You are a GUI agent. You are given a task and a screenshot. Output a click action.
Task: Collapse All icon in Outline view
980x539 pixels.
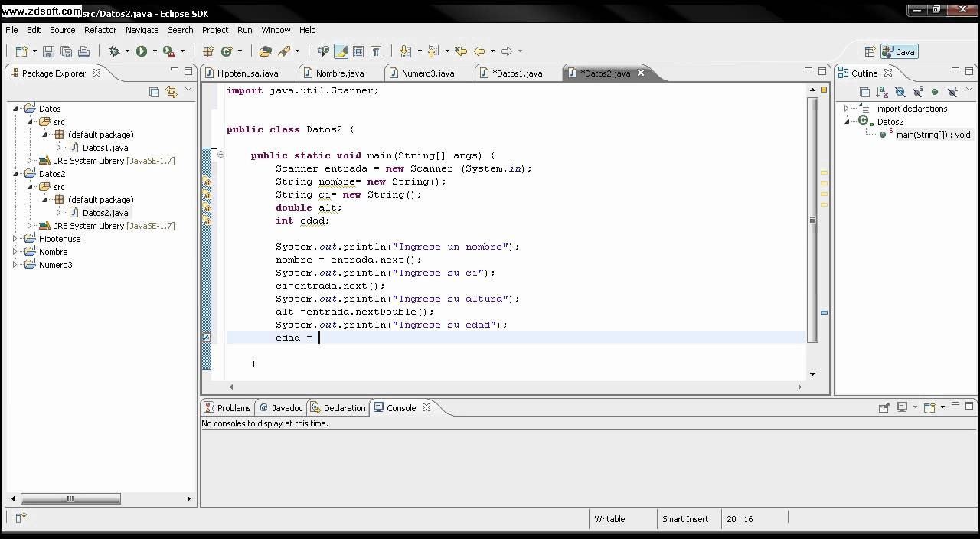tap(864, 92)
